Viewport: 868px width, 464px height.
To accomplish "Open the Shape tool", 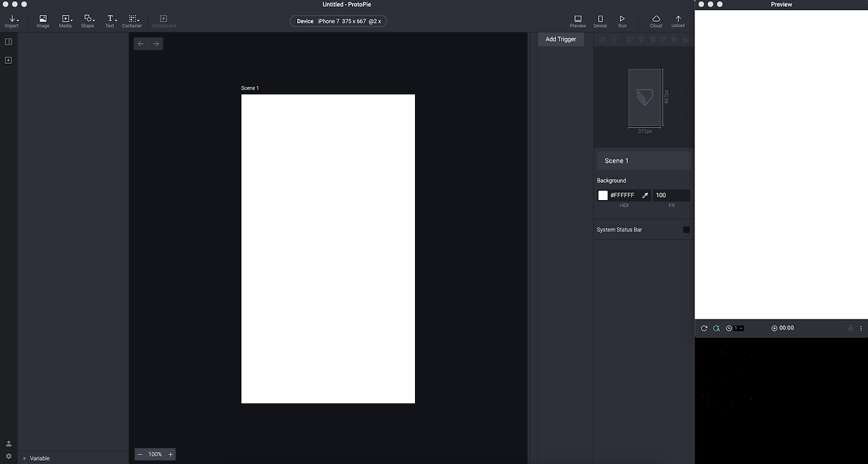I will (87, 21).
